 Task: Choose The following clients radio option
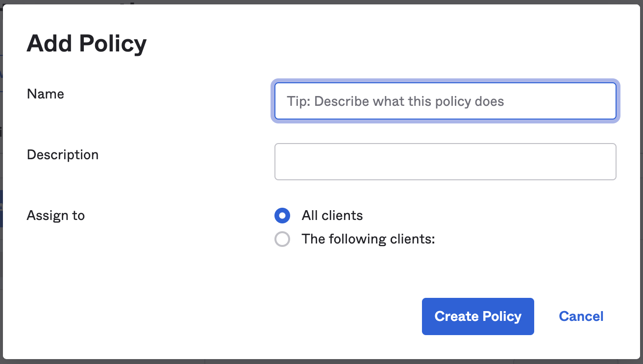pos(282,239)
